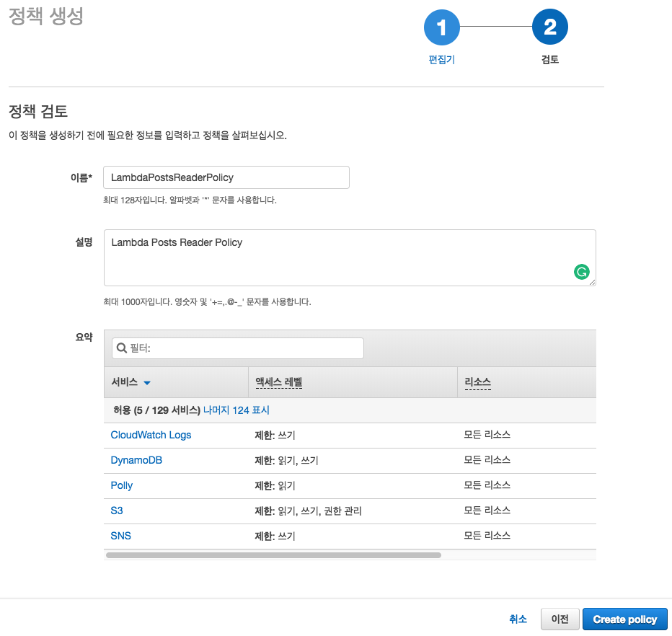The image size is (672, 636).
Task: Open the DynamoDB service link
Action: click(136, 460)
